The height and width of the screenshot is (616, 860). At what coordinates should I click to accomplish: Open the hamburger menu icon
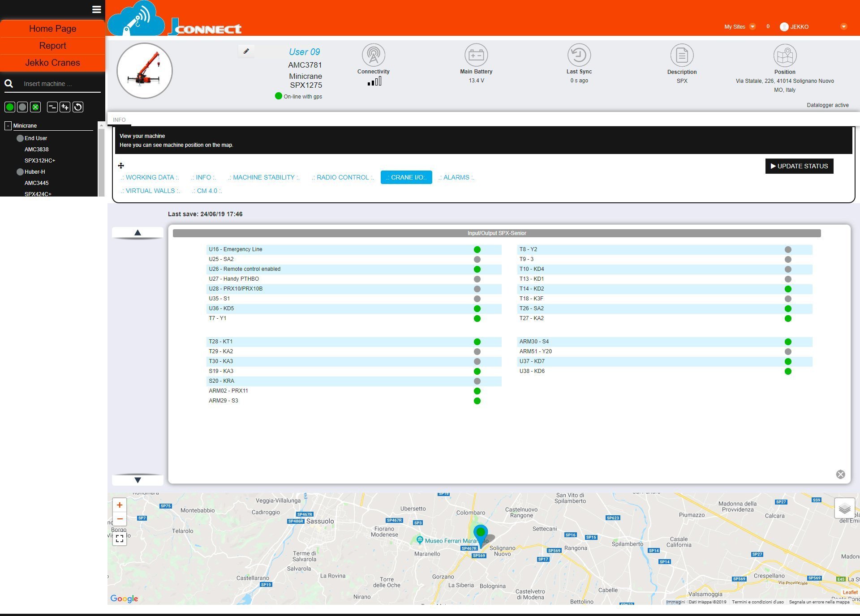pyautogui.click(x=96, y=9)
